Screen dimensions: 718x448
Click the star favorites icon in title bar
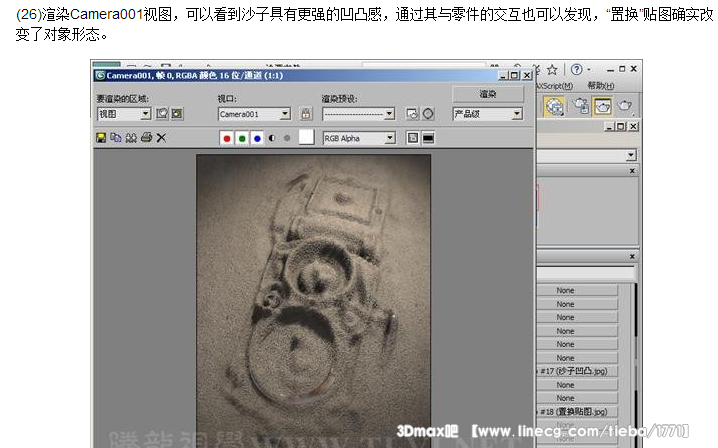(x=552, y=70)
